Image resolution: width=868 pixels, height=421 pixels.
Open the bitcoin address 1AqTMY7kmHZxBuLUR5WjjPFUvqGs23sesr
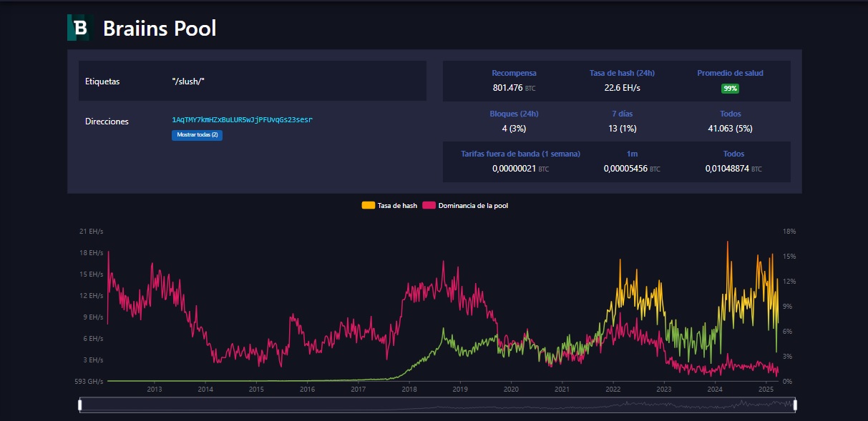pos(242,120)
